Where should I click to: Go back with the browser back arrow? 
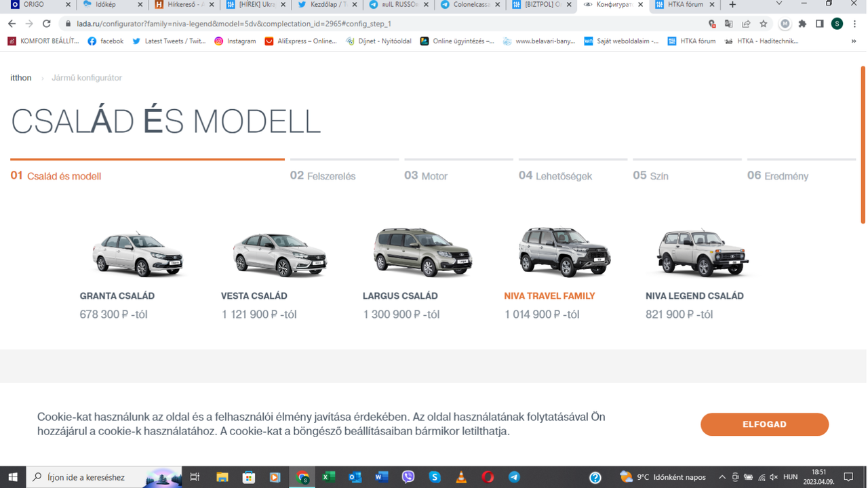tap(12, 24)
